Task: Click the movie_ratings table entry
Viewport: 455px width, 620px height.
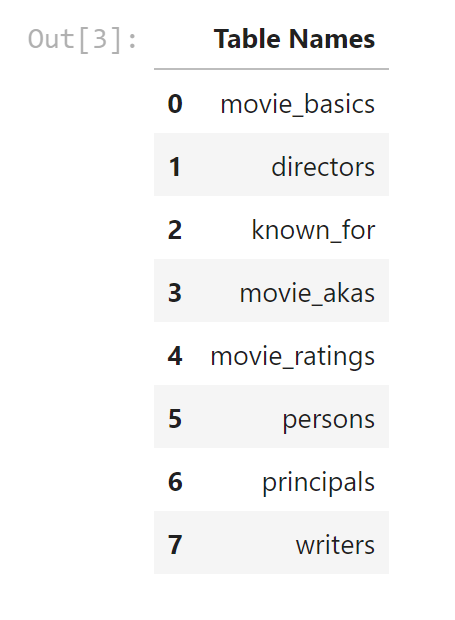Action: [x=293, y=357]
